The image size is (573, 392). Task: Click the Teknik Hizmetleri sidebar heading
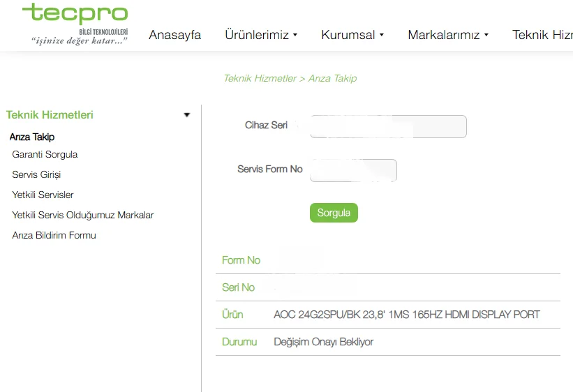50,114
